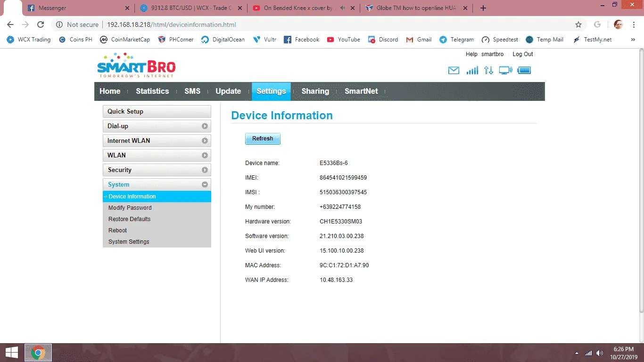Click the data transfer arrows icon
Viewport: 644px width, 362px height.
click(488, 71)
